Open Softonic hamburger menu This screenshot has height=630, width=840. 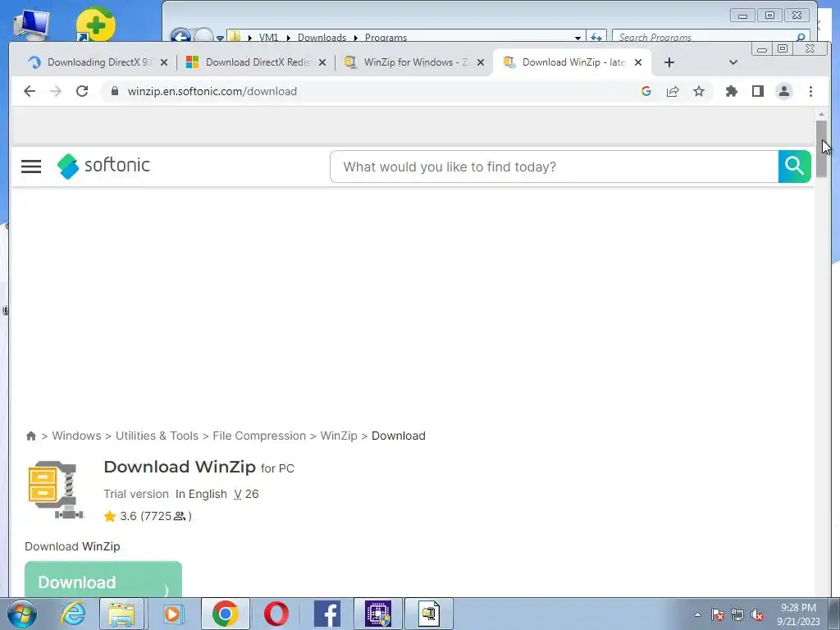click(31, 166)
